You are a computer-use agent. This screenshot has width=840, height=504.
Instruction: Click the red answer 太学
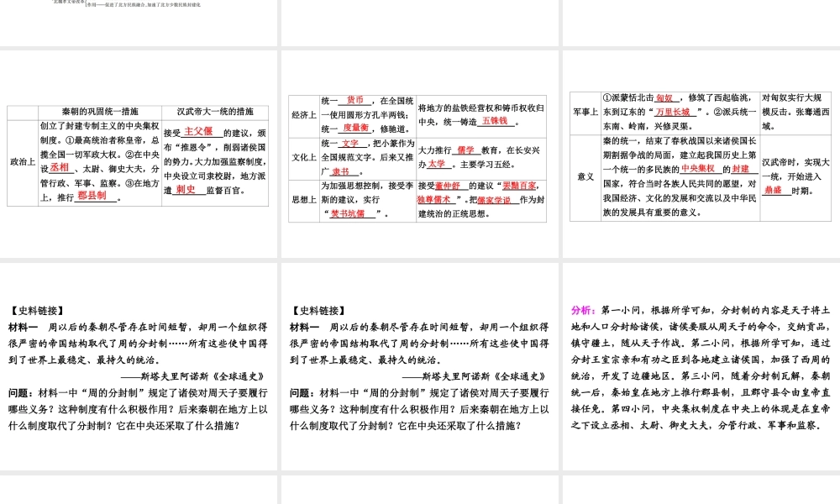[x=437, y=164]
